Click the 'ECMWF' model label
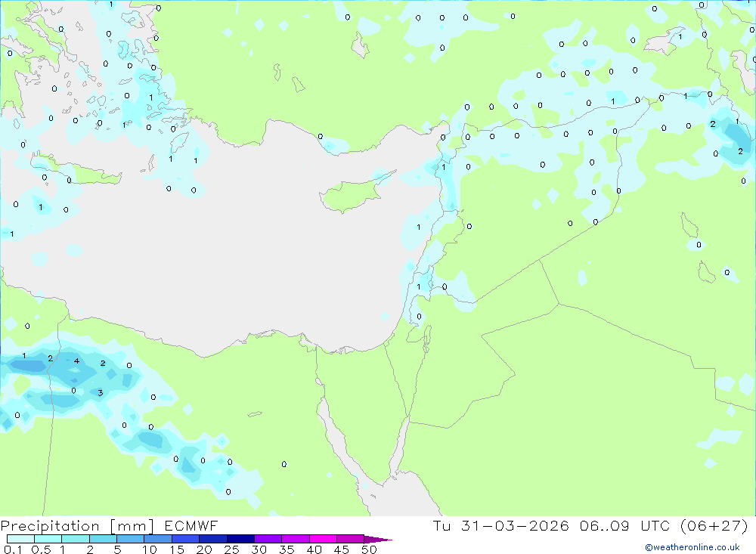The width and height of the screenshot is (756, 554). point(191,525)
